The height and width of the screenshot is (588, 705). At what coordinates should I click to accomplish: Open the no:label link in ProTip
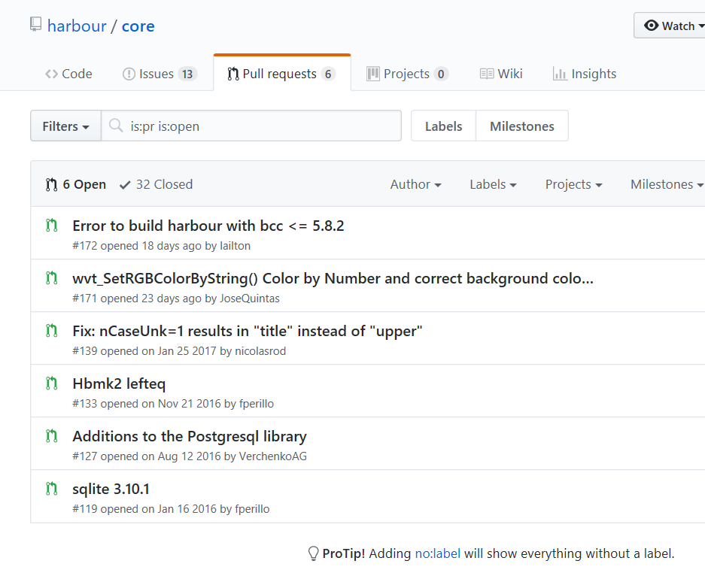(x=437, y=554)
